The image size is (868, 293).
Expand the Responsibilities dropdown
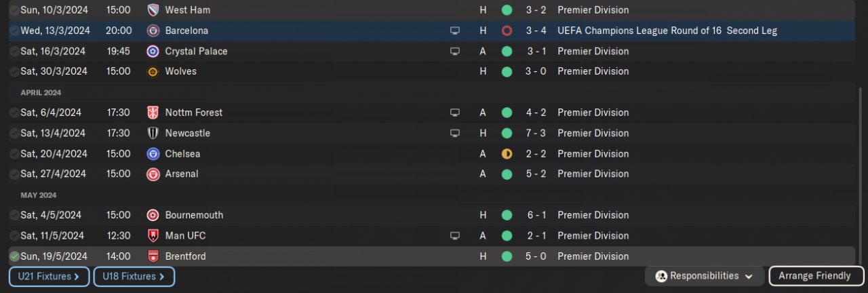[705, 276]
